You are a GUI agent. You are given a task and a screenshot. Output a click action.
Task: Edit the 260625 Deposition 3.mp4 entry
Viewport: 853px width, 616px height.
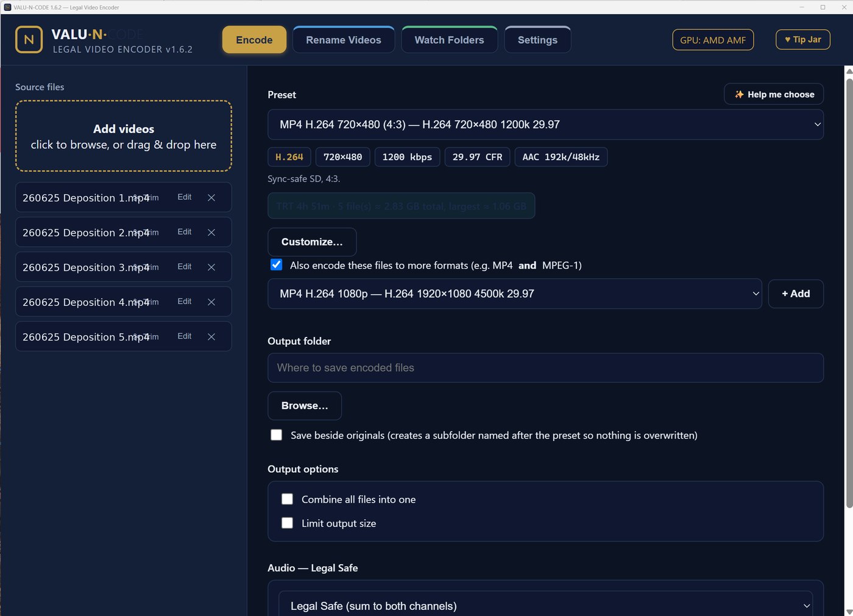point(185,266)
